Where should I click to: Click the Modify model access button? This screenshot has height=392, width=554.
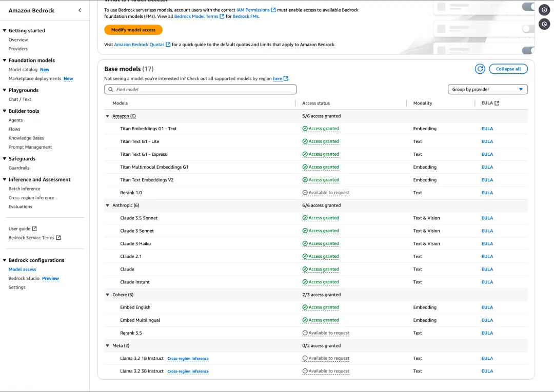coord(133,30)
